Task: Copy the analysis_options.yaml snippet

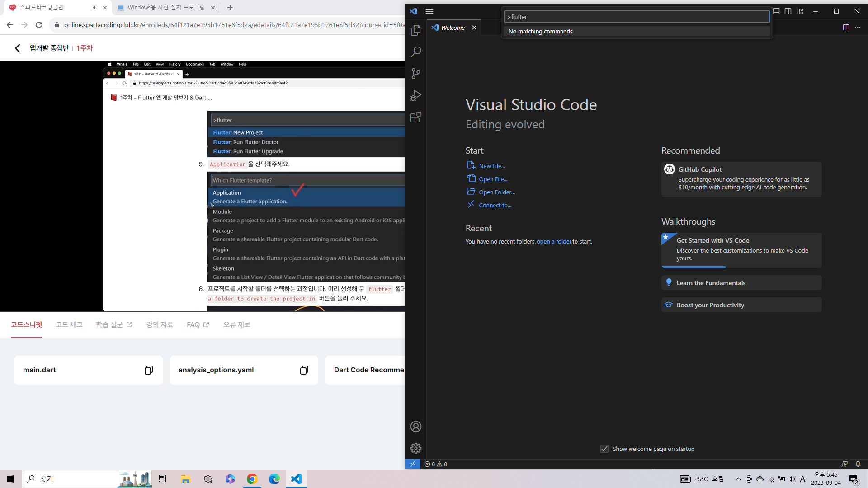Action: point(304,370)
